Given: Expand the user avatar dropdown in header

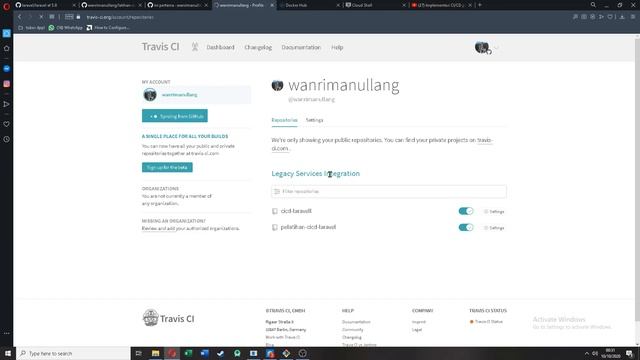Looking at the screenshot, I should (486, 47).
